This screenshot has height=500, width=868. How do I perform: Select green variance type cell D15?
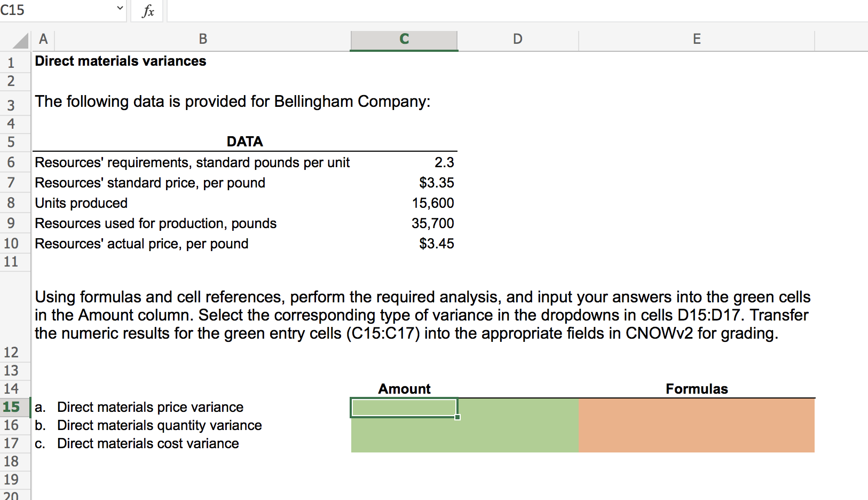tap(518, 407)
